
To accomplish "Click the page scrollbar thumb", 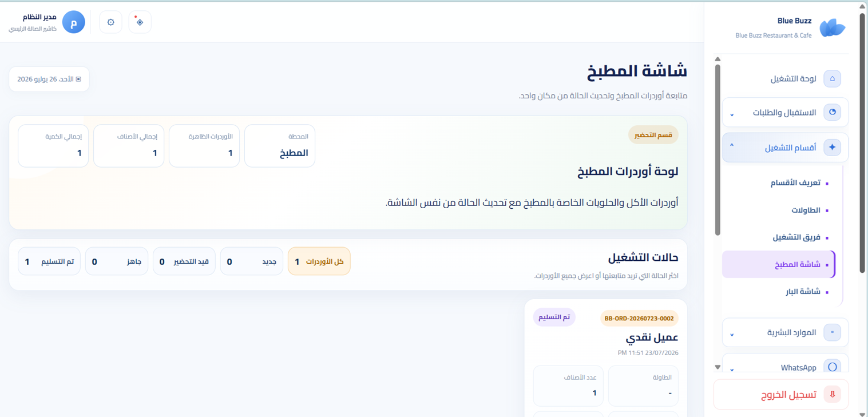I will click(862, 143).
